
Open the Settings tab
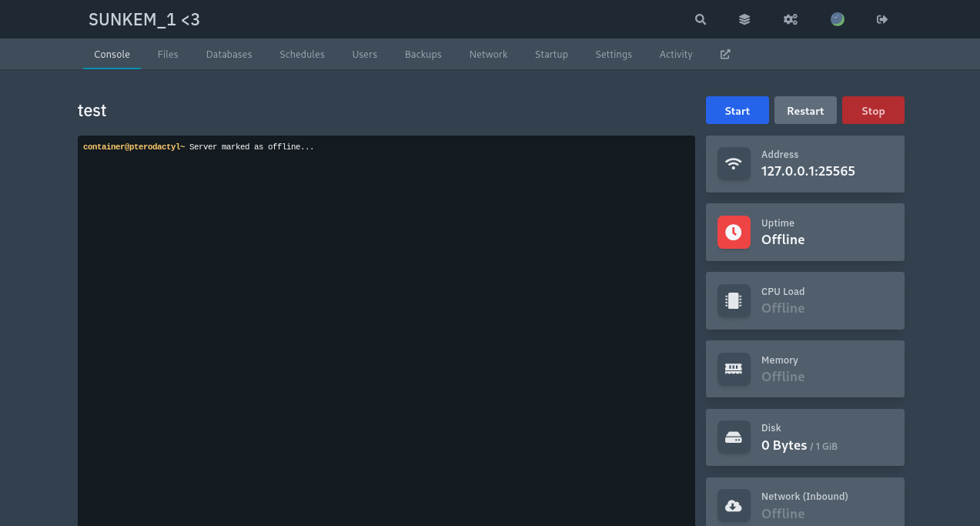[x=614, y=55]
